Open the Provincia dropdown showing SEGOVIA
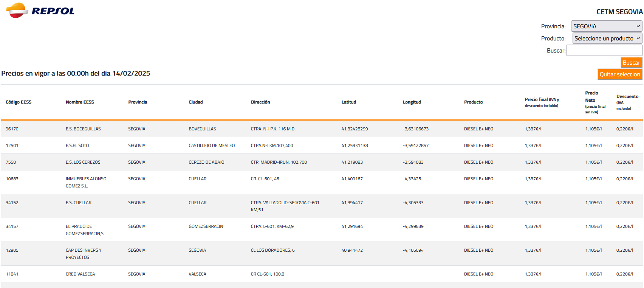Viewport: 644px width, 288px height. [x=606, y=26]
